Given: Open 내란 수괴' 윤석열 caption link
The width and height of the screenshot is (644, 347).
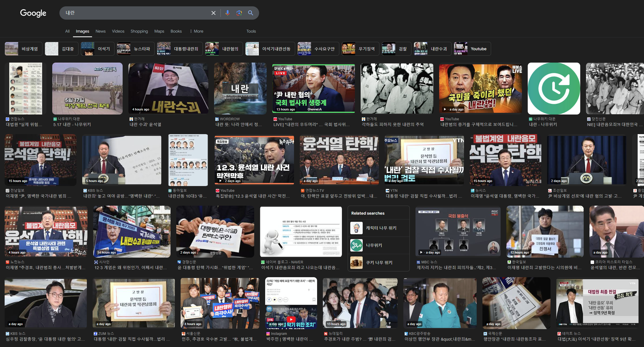Looking at the screenshot, I should point(145,124).
